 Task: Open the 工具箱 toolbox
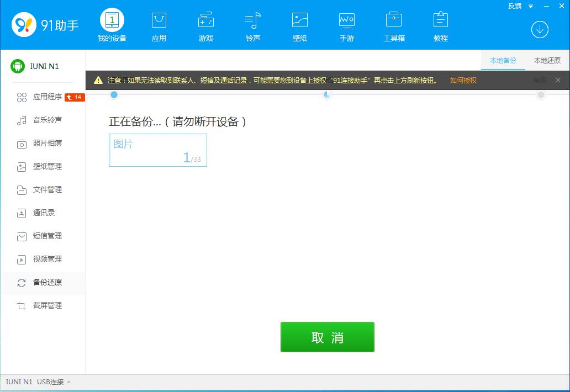tap(393, 24)
